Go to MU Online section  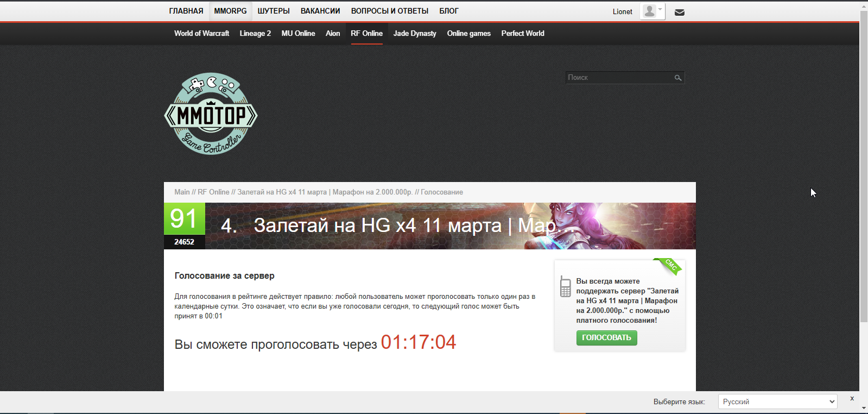click(x=298, y=33)
